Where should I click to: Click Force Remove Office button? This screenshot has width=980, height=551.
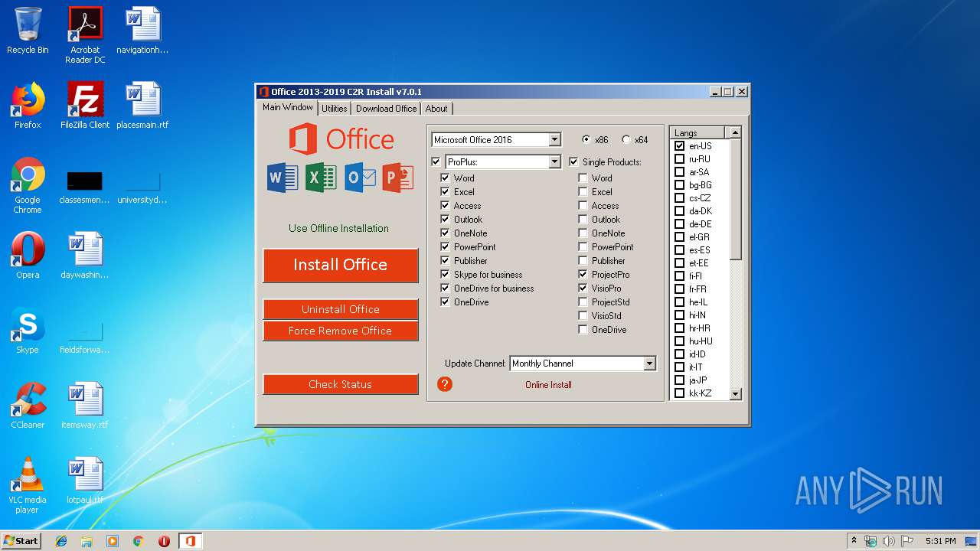(x=341, y=331)
